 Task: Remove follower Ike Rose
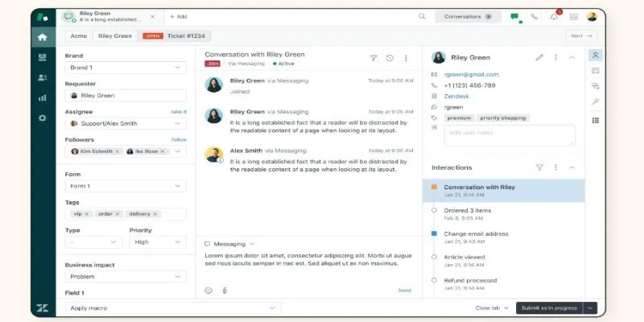click(x=163, y=151)
